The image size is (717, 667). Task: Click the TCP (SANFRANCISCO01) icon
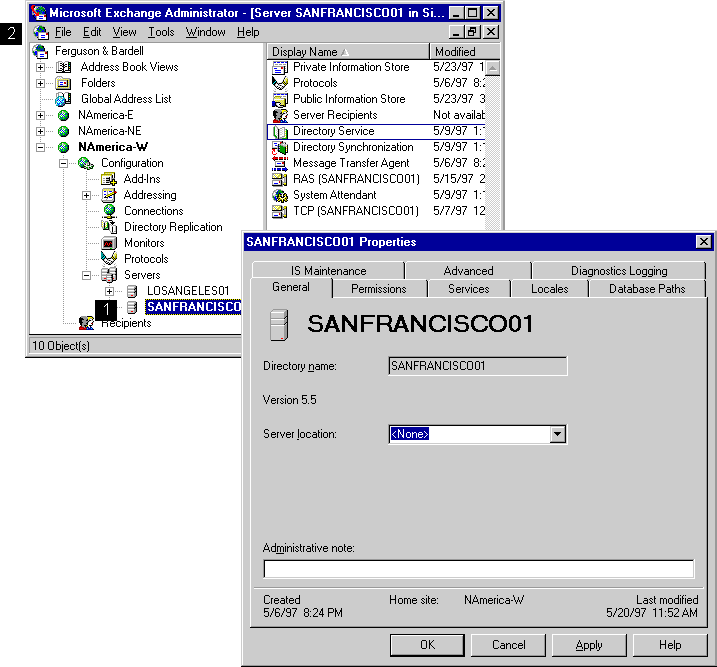280,211
